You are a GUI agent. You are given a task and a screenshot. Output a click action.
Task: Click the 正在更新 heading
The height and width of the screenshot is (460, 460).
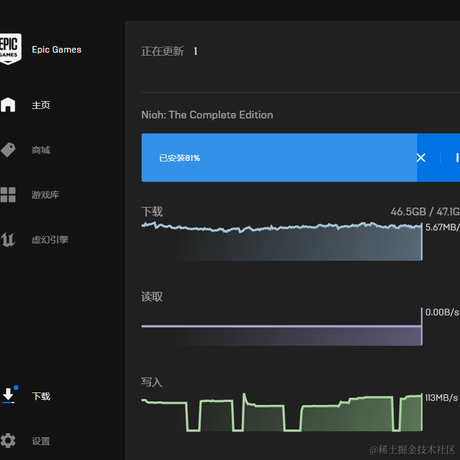(162, 51)
